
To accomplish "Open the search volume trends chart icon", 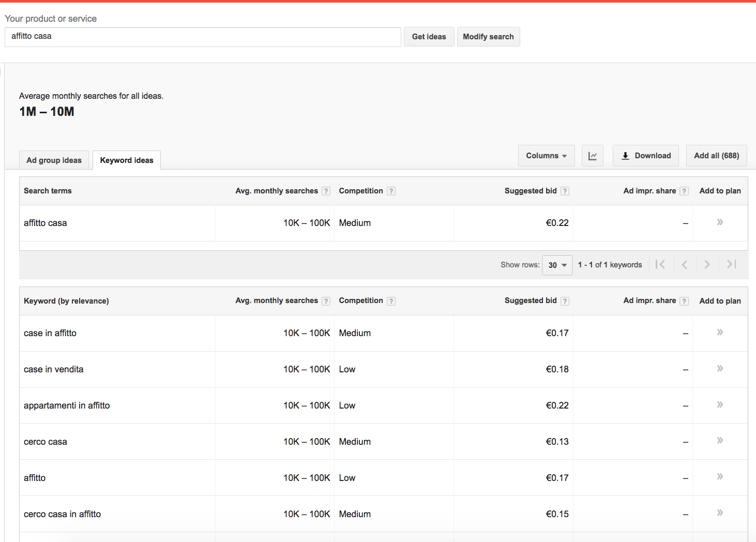I will click(593, 156).
